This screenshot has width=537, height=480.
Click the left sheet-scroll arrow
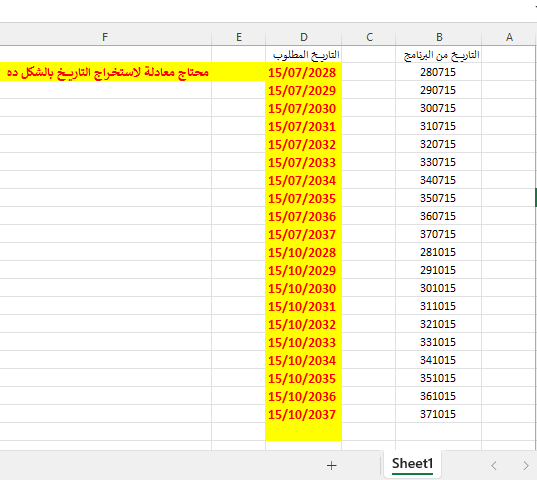(494, 466)
